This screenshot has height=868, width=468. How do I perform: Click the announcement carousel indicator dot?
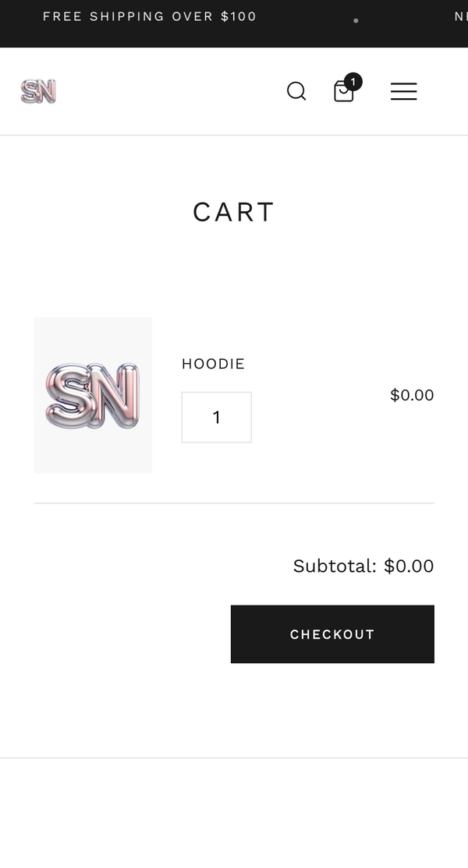[356, 20]
